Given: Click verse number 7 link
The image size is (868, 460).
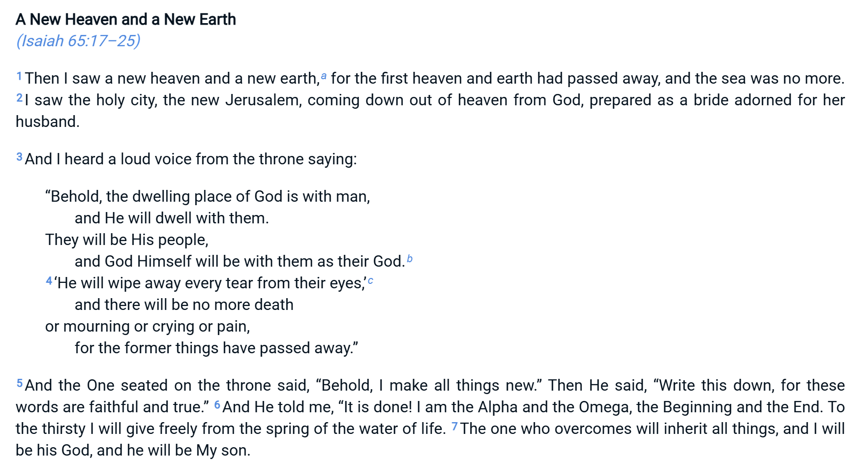Looking at the screenshot, I should pos(454,427).
